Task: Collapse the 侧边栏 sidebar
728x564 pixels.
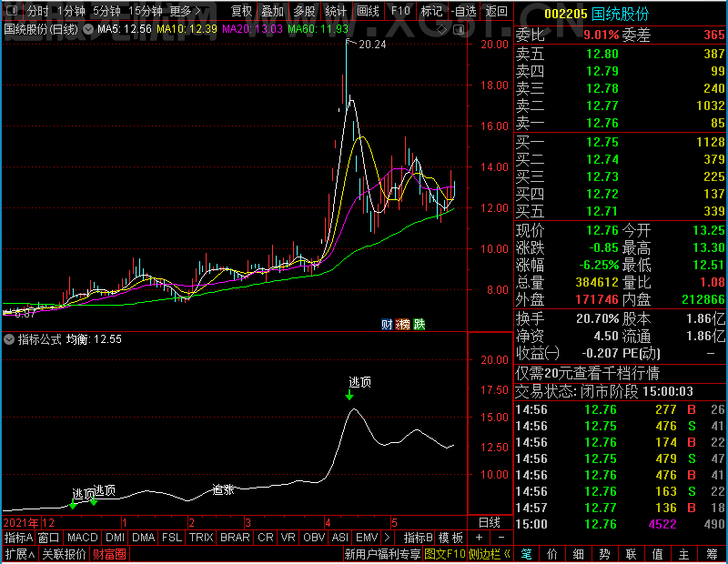Action: point(490,554)
